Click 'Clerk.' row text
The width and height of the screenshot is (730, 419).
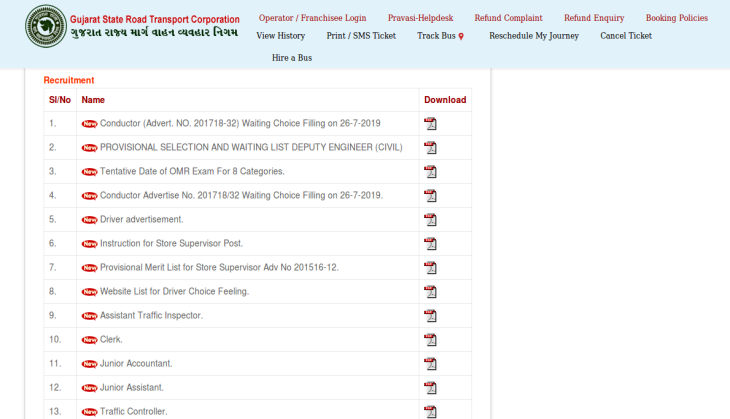111,339
